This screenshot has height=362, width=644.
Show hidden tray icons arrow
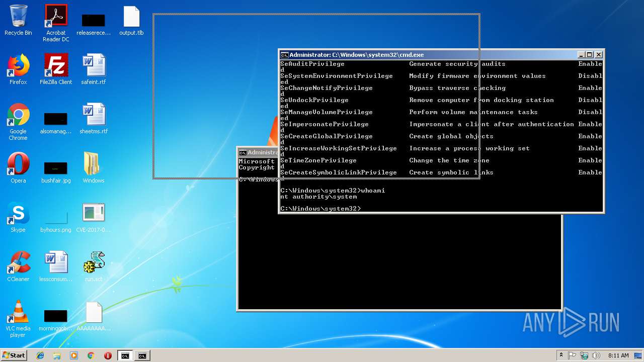point(561,355)
